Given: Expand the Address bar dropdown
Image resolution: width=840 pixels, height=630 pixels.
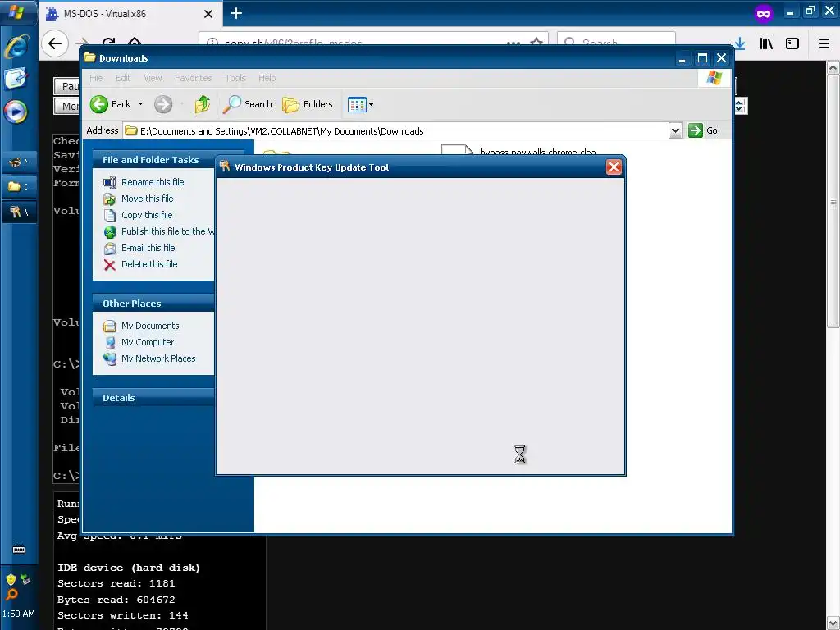Looking at the screenshot, I should coord(675,130).
